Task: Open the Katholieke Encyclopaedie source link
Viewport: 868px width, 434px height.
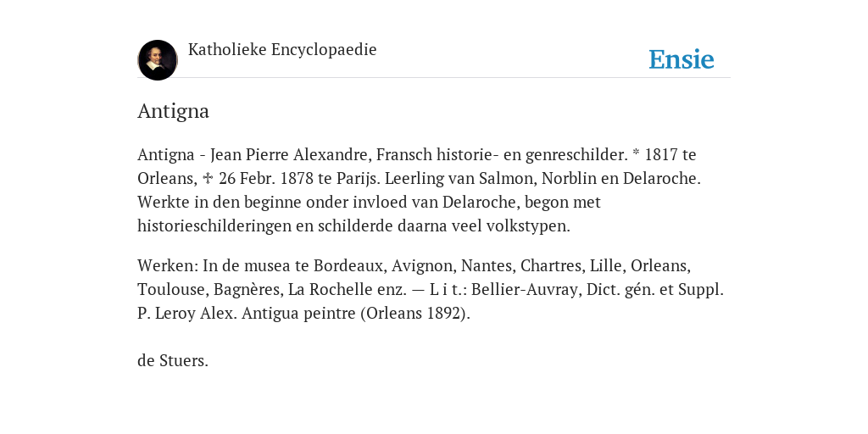Action: tap(282, 49)
